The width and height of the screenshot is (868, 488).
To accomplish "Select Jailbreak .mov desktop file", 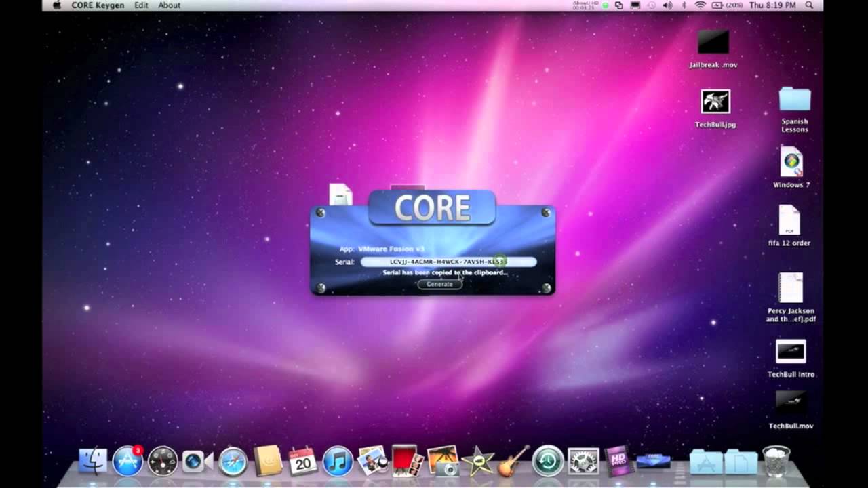I will coord(713,49).
